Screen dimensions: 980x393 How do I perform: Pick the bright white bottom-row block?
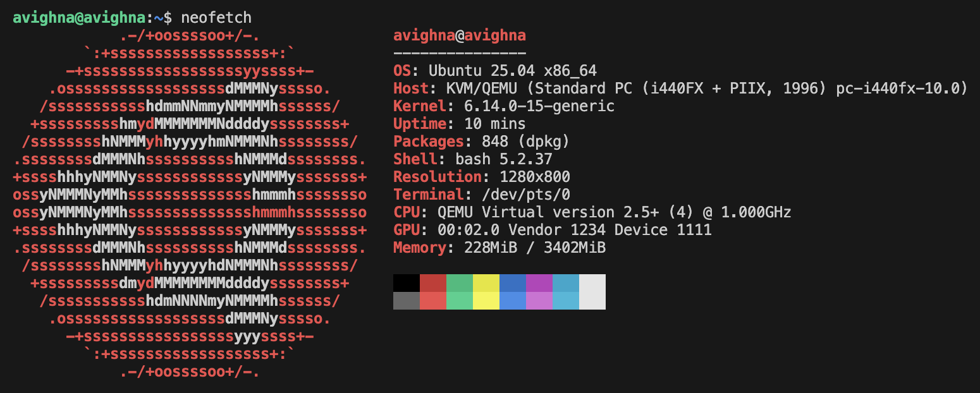(x=592, y=301)
